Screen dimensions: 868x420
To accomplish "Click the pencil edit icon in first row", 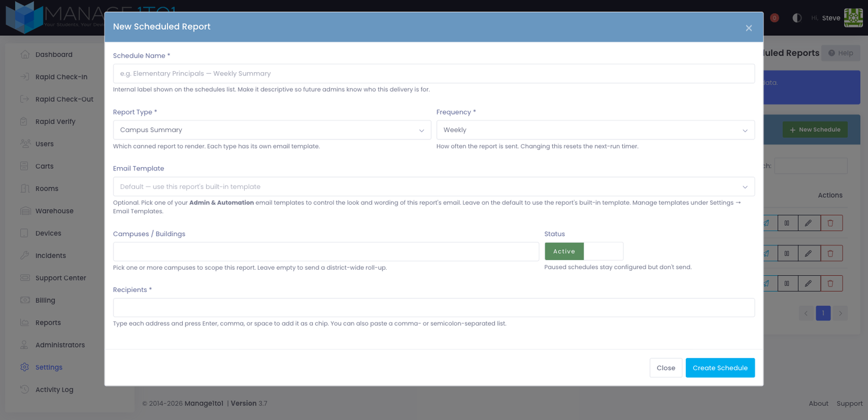I will pyautogui.click(x=808, y=223).
